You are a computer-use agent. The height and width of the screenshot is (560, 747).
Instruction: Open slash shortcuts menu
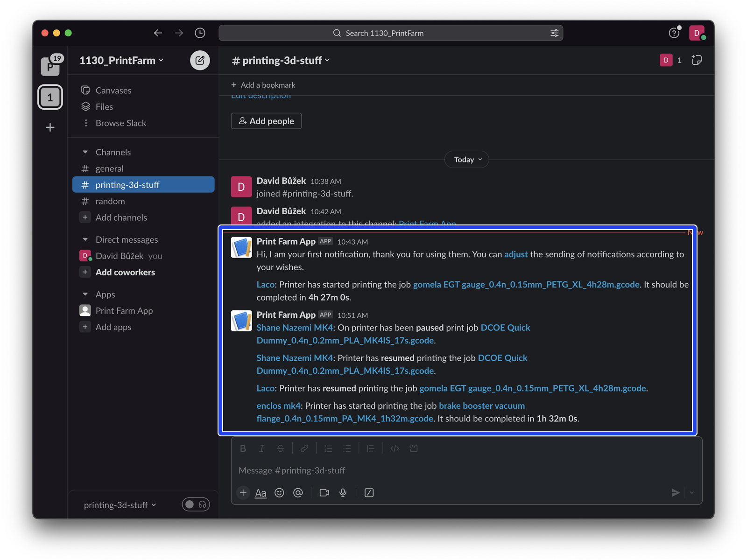[369, 493]
